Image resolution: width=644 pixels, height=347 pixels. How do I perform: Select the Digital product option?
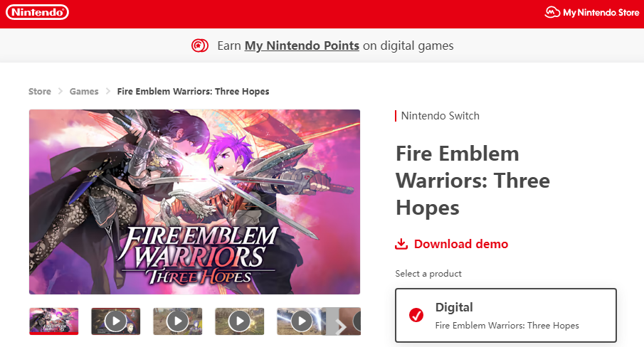coord(505,316)
